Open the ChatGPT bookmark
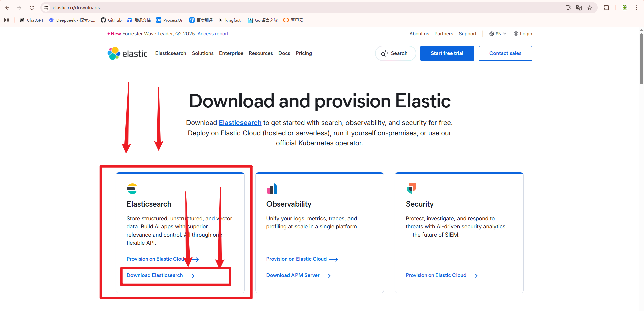 pos(32,20)
